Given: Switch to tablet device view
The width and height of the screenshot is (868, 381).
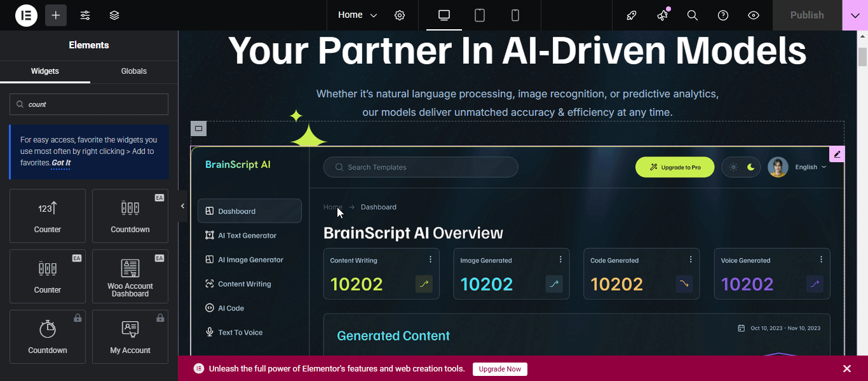Looking at the screenshot, I should click(x=480, y=15).
